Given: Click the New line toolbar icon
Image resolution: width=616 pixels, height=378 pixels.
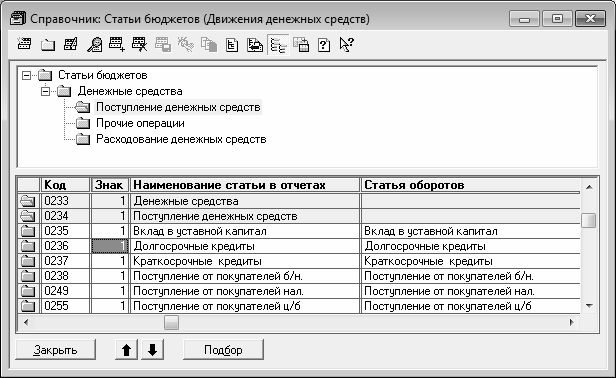Looking at the screenshot, I should pyautogui.click(x=25, y=44).
